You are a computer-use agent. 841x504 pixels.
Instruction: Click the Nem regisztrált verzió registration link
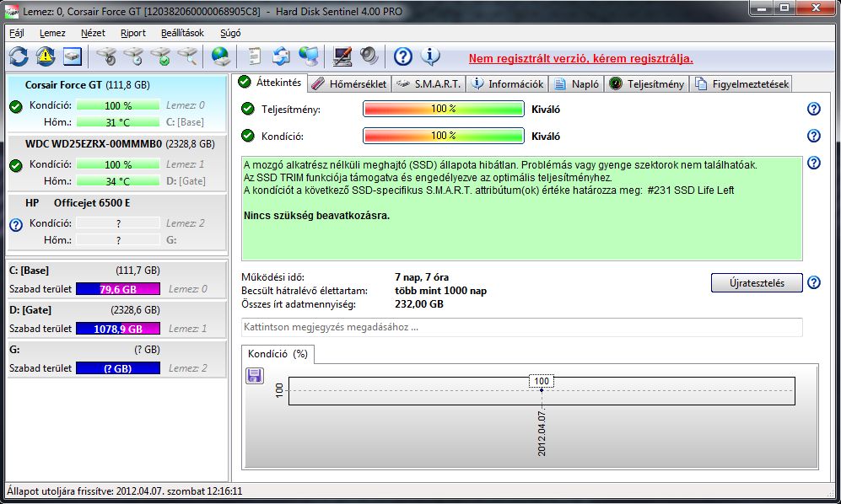(x=581, y=58)
